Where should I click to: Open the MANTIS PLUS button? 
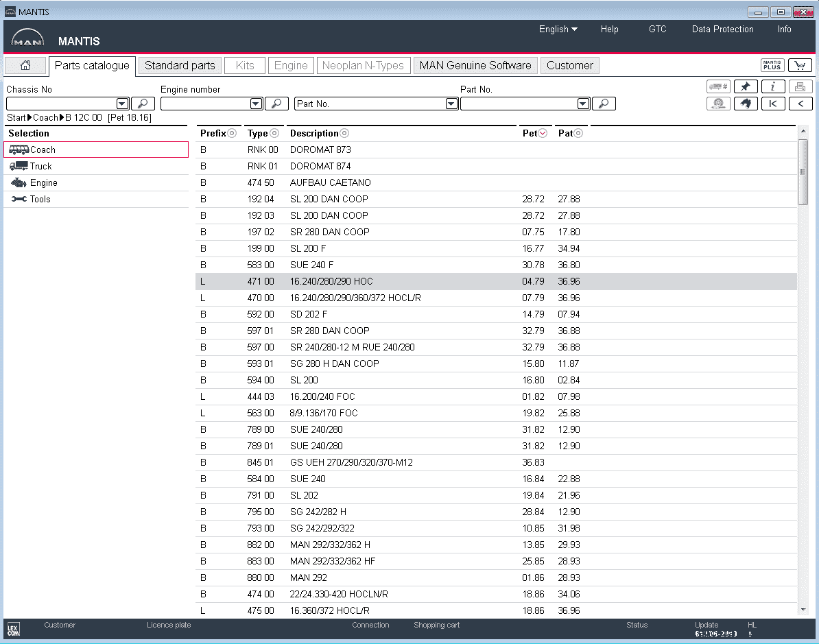coord(772,65)
